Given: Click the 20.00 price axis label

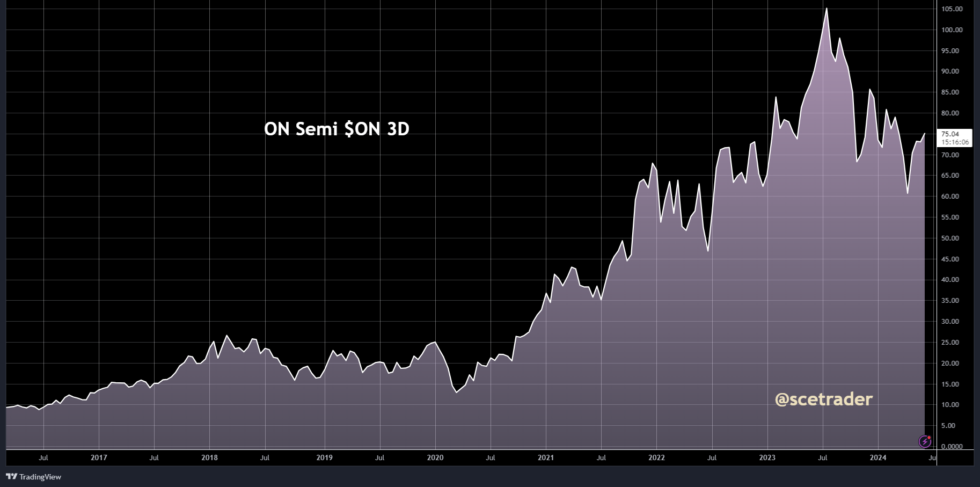Looking at the screenshot, I should tap(950, 364).
